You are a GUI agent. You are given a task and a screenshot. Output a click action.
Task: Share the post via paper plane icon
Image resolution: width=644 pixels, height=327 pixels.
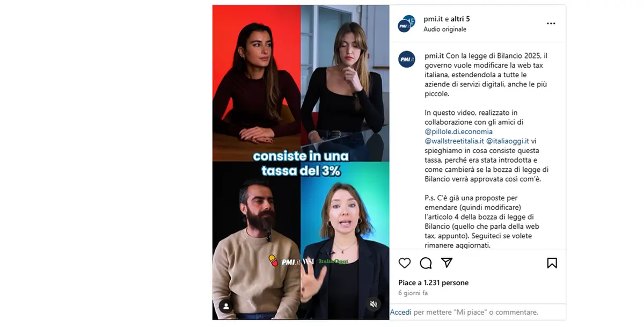[447, 263]
